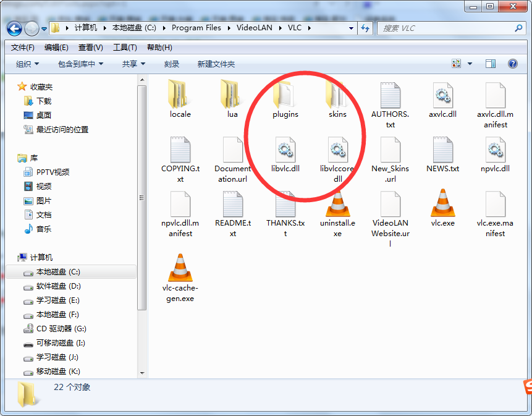Viewport: 532px width, 416px height.
Task: Open the address bar history dropdown
Action: (351, 28)
